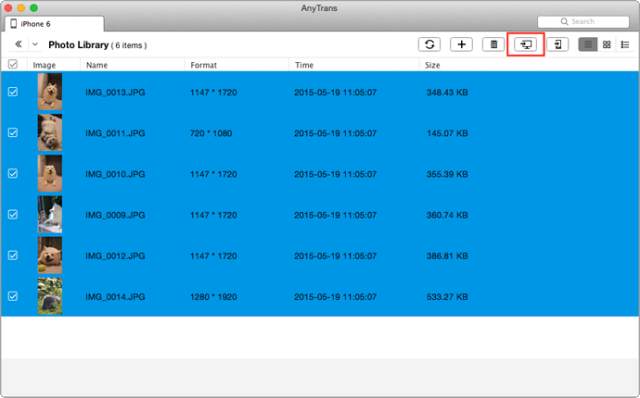Image resolution: width=640 pixels, height=398 pixels.
Task: Click file name IMG_0010.JPG
Action: (115, 174)
